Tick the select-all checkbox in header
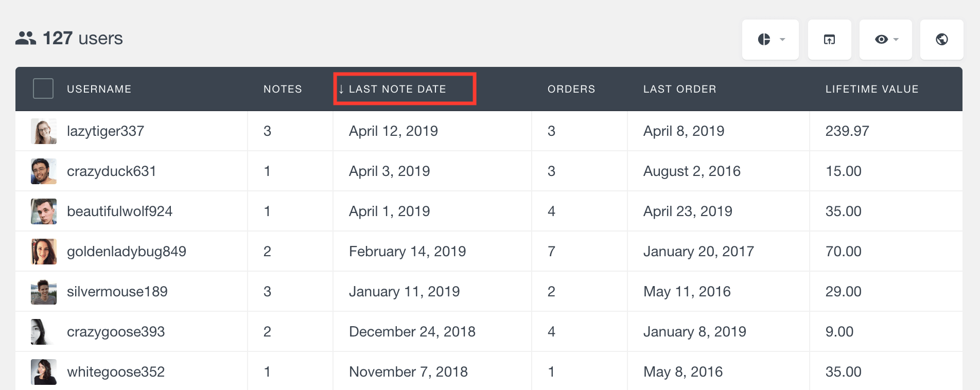The height and width of the screenshot is (390, 980). coord(43,88)
